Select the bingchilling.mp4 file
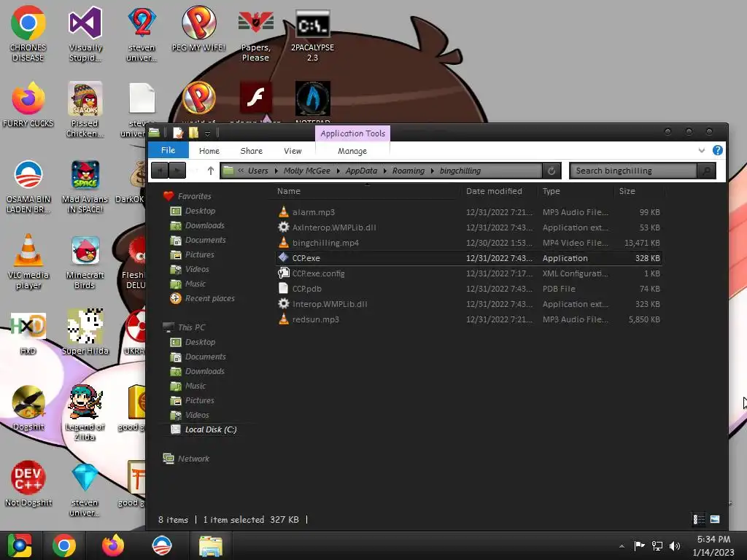 (x=469, y=243)
